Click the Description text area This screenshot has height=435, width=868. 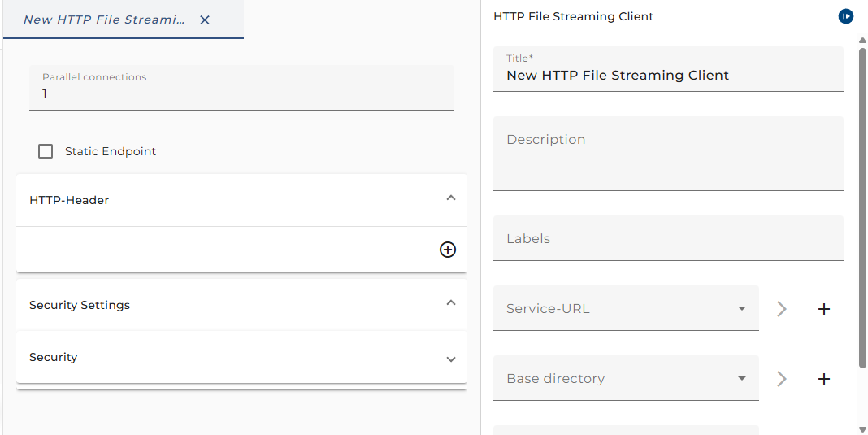668,154
